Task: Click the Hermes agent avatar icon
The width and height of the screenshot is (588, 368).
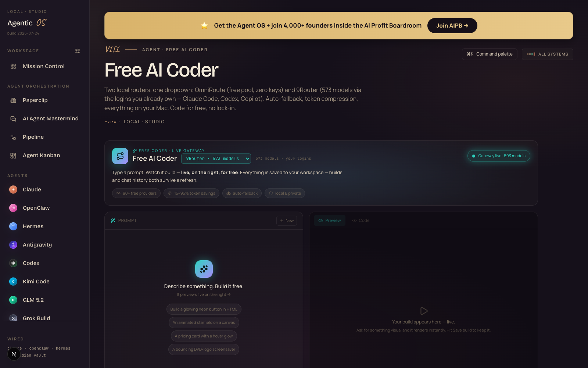Action: click(13, 226)
